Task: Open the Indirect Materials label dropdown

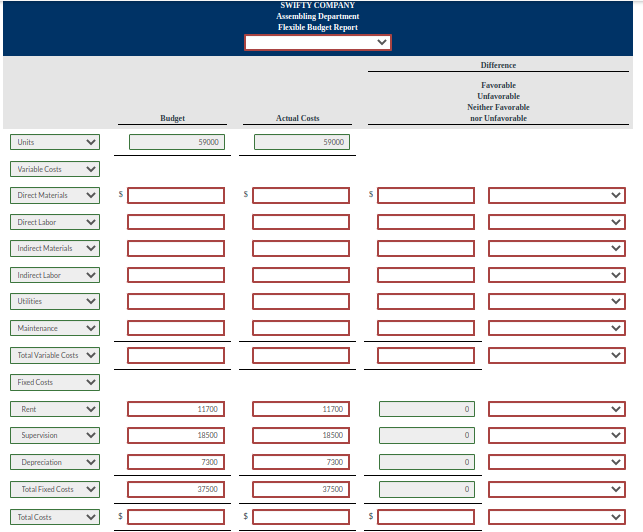Action: click(x=55, y=249)
